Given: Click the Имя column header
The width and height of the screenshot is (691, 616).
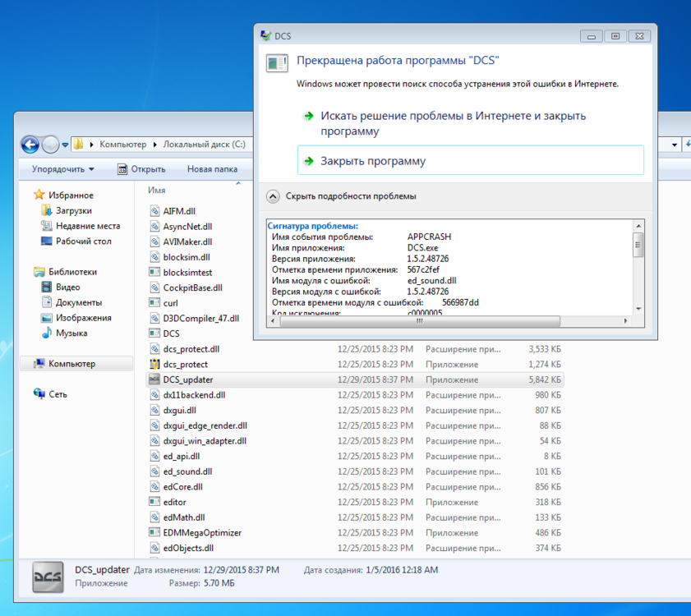Looking at the screenshot, I should click(156, 190).
